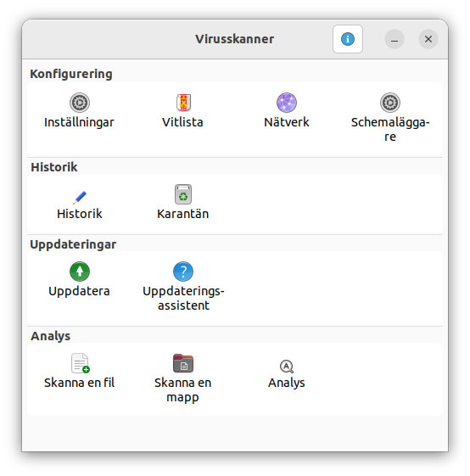Click the Virusskanner window title

click(235, 39)
